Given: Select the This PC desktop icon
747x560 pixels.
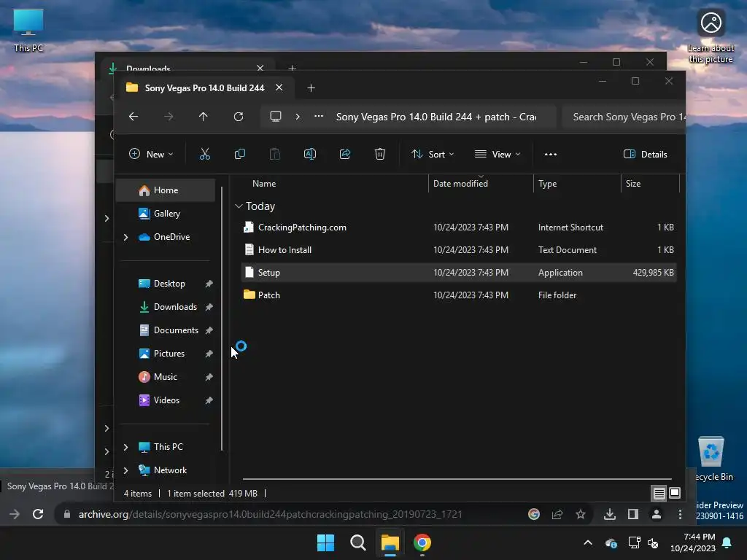Looking at the screenshot, I should click(x=28, y=31).
